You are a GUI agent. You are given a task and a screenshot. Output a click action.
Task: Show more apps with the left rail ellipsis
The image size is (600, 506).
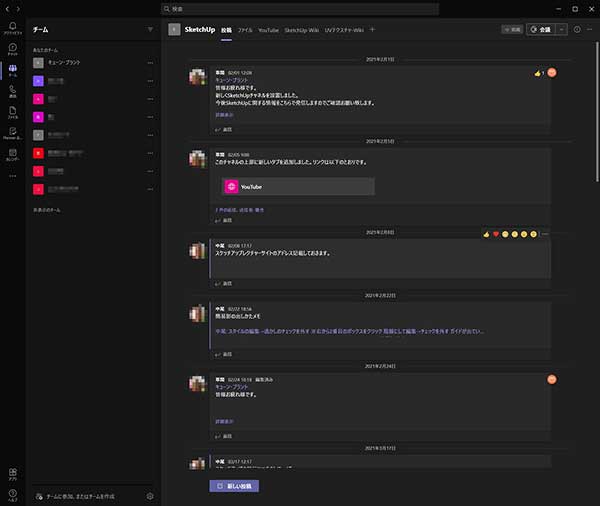tap(13, 176)
